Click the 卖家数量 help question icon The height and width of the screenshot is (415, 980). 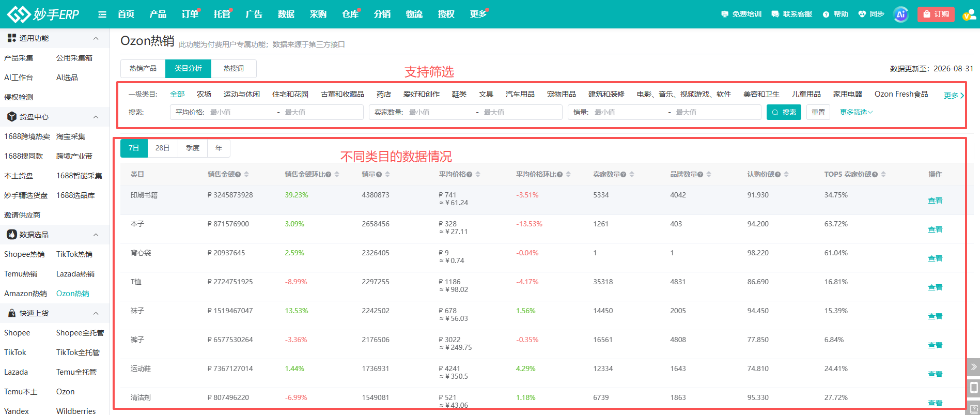click(x=624, y=175)
